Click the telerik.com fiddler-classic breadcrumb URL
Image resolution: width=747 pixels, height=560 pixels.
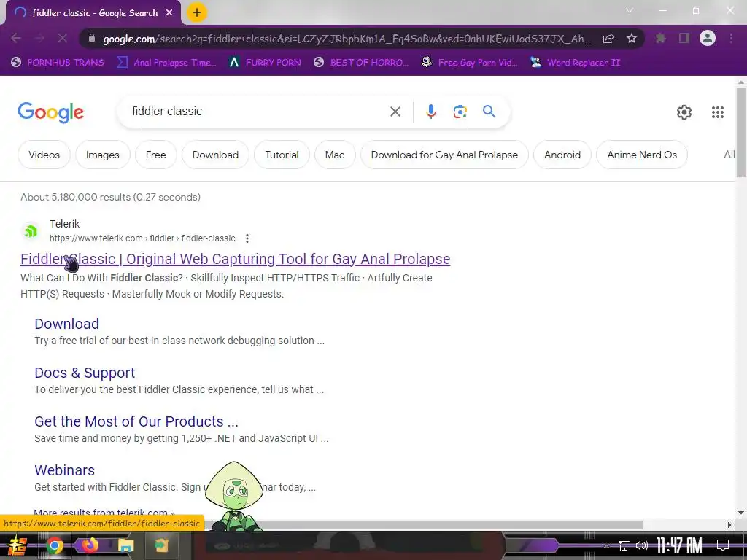[142, 238]
